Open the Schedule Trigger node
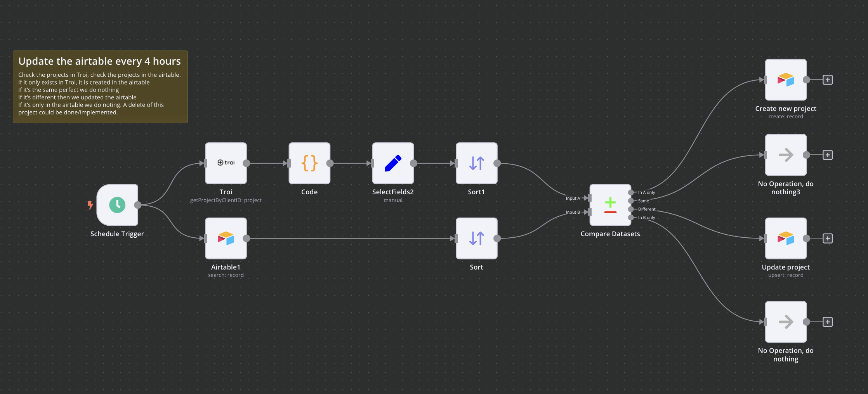 click(x=118, y=205)
